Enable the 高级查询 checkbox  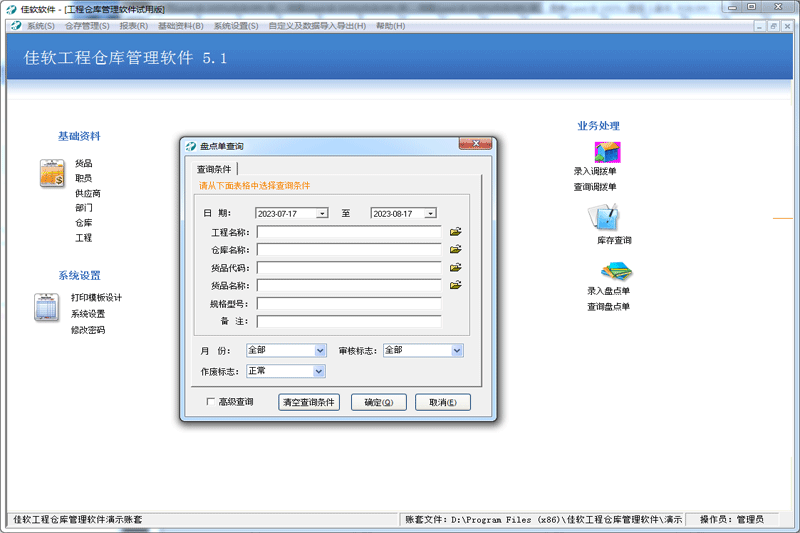click(x=210, y=402)
